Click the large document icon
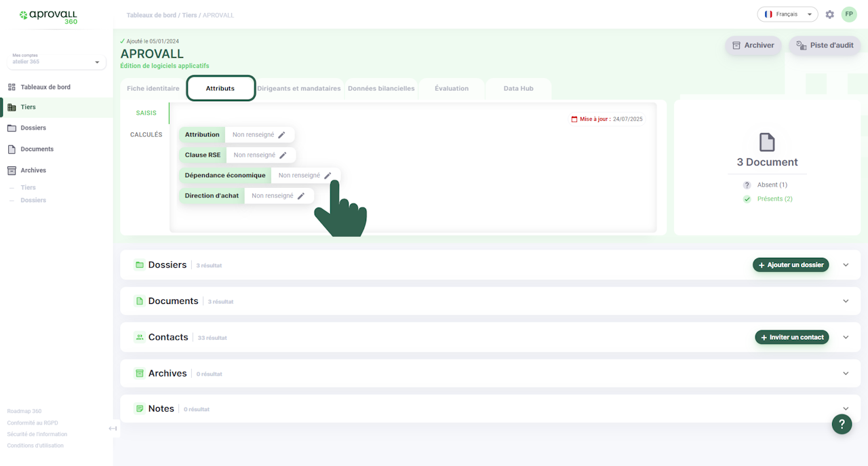The height and width of the screenshot is (466, 868). 767,142
